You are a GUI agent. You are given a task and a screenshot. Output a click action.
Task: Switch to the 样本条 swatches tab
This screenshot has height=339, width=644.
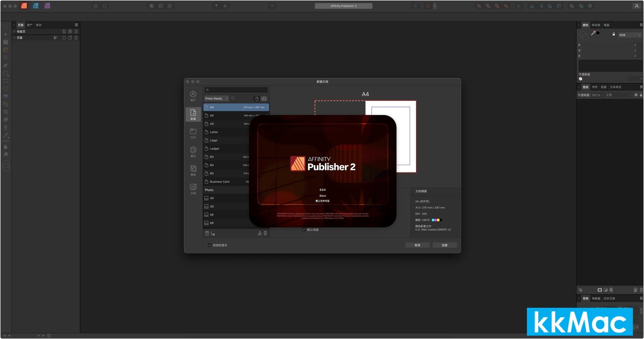click(x=596, y=25)
